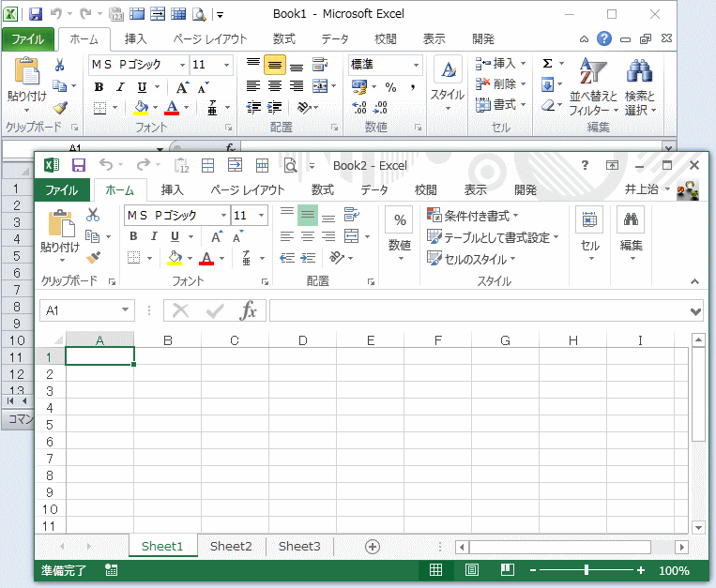The height and width of the screenshot is (588, 716).
Task: Click Save icon in Book1 quick access toolbar
Action: click(x=36, y=14)
